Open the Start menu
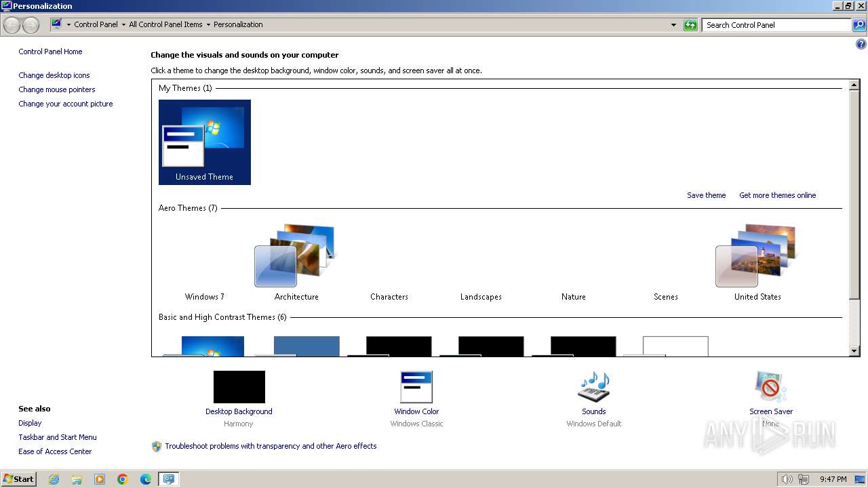This screenshot has height=488, width=868. pos(19,479)
